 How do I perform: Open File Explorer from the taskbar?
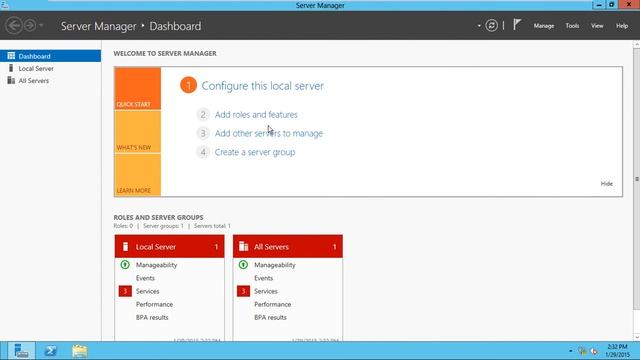80,351
